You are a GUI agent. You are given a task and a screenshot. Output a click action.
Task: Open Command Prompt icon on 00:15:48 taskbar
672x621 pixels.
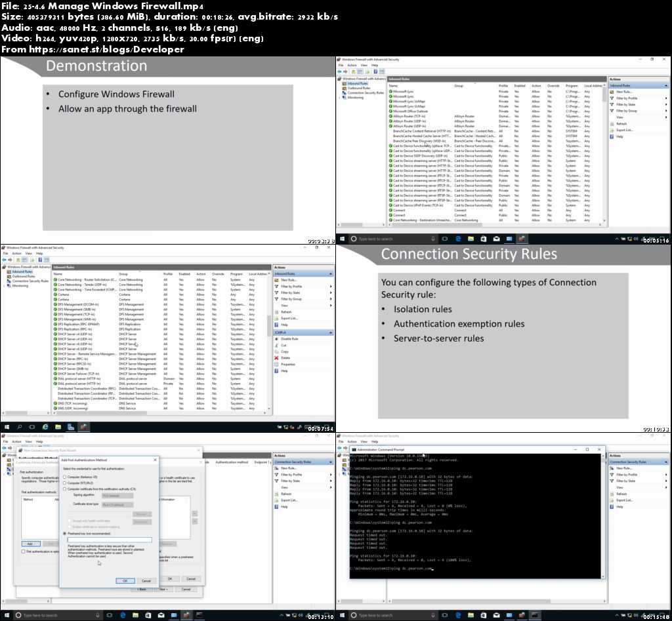coord(534,615)
